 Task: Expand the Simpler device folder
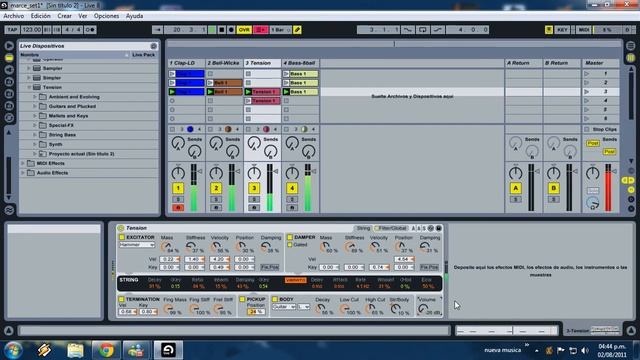(x=29, y=78)
